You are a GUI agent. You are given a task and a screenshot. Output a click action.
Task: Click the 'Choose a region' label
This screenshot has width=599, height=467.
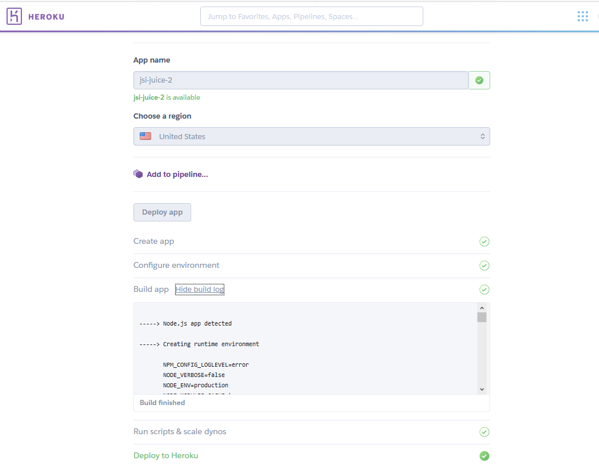coord(162,116)
